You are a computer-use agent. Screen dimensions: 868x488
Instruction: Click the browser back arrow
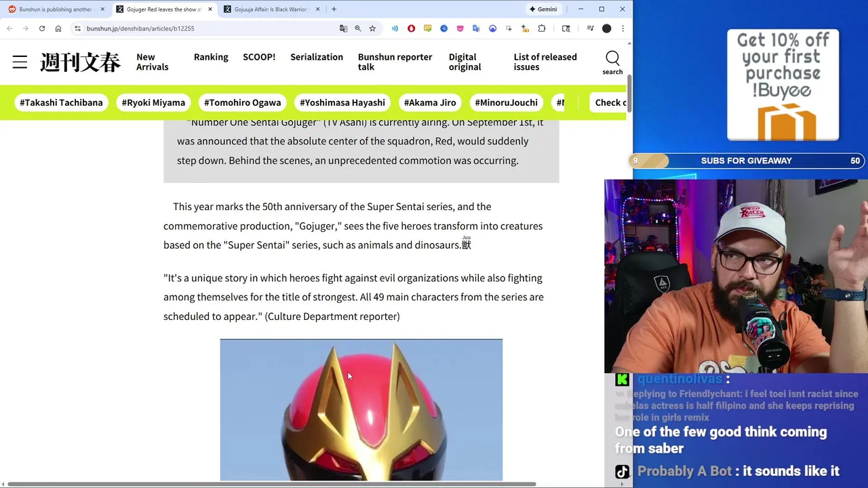click(x=9, y=28)
